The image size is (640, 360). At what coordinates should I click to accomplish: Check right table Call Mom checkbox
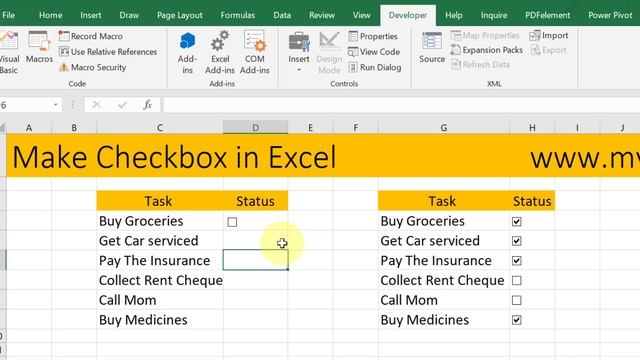[517, 300]
